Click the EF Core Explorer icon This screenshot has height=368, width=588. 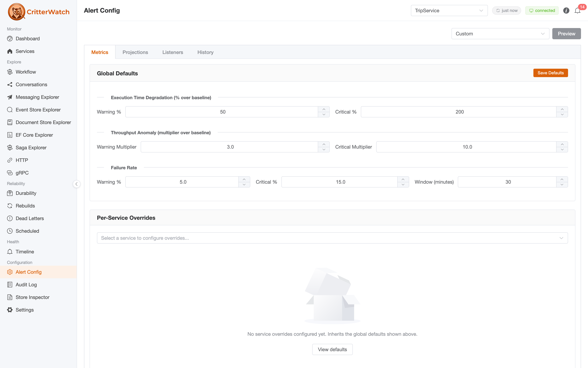tap(10, 135)
